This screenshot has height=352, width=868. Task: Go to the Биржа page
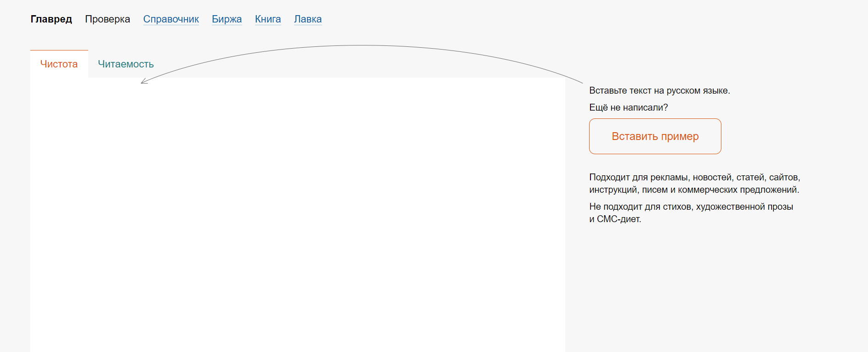click(x=227, y=19)
